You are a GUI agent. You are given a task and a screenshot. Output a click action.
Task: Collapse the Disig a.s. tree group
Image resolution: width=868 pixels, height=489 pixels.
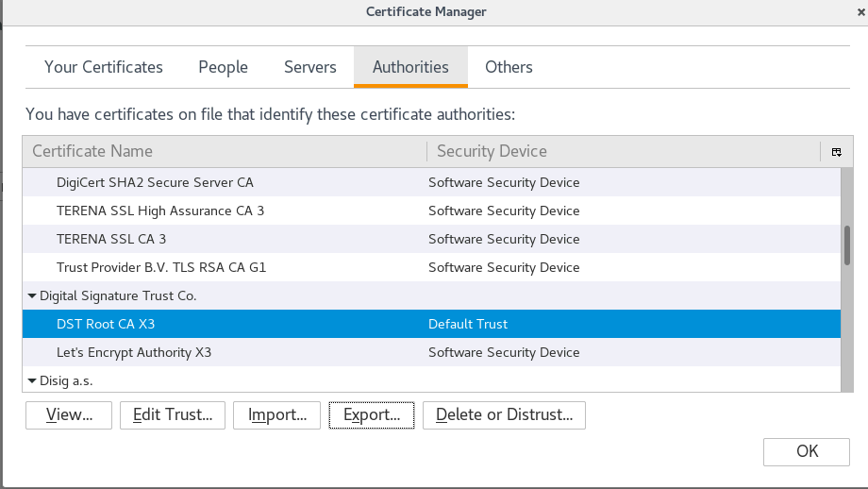coord(32,381)
